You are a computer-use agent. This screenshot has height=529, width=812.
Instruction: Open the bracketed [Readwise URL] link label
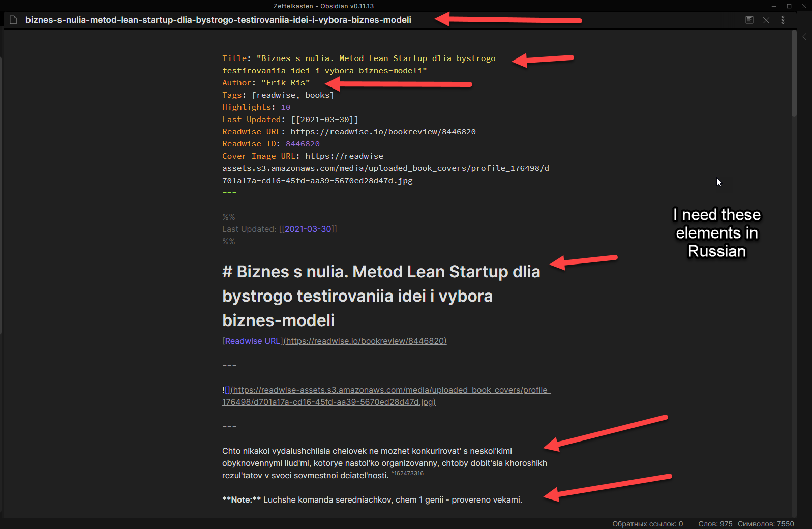tap(253, 341)
